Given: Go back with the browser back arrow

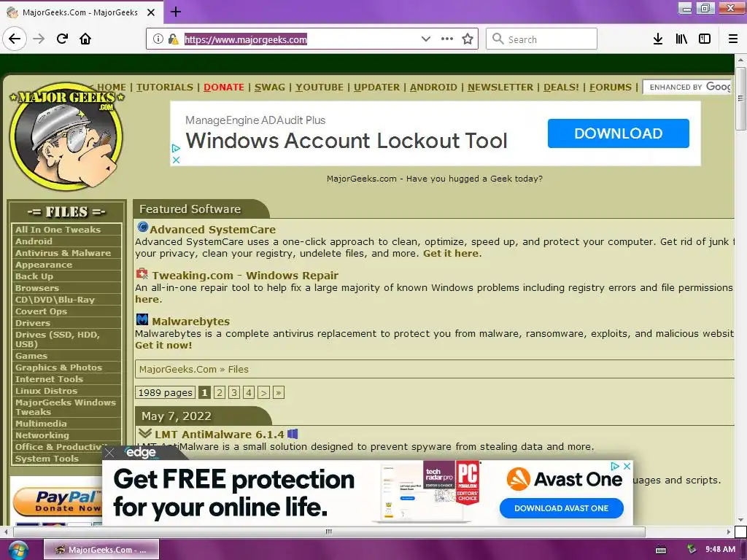Looking at the screenshot, I should 15,39.
